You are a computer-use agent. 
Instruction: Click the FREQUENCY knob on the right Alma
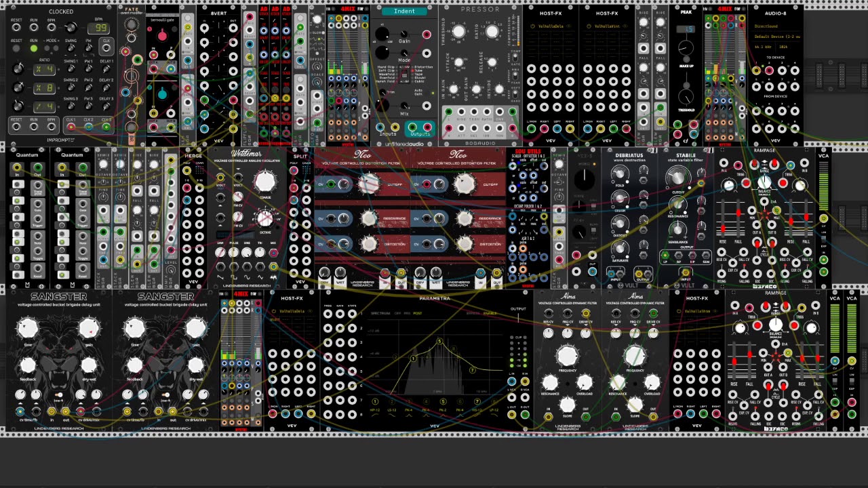[635, 355]
